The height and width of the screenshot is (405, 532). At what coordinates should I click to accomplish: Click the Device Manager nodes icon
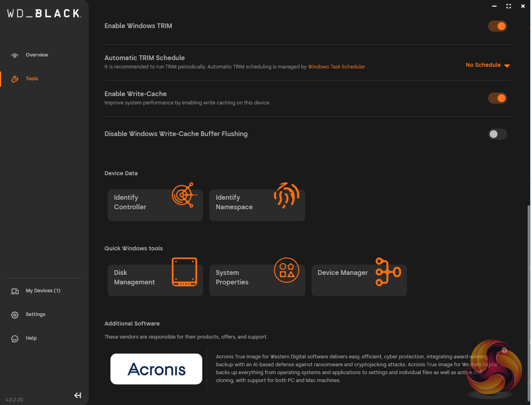[388, 272]
